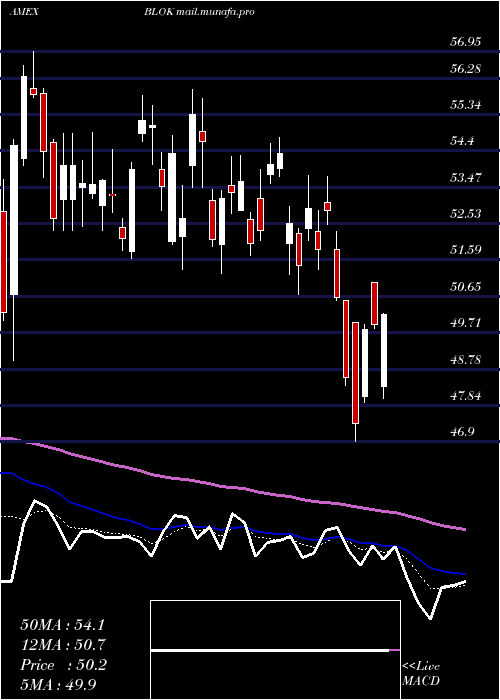The height and width of the screenshot is (700, 500).
Task: Click the 56.95 price level label
Action: coord(465,42)
